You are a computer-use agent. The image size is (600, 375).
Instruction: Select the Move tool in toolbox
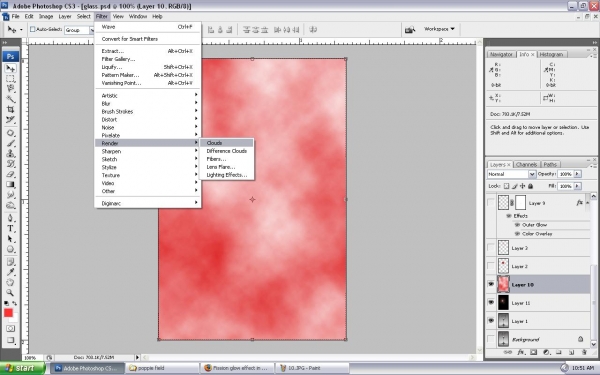[x=10, y=68]
